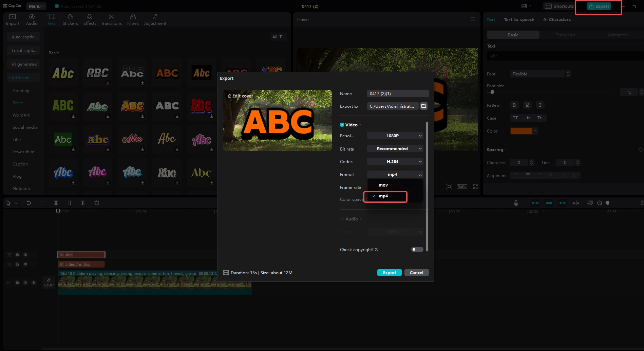Open the Codec dropdown in export dialog
644x351 pixels.
point(395,161)
